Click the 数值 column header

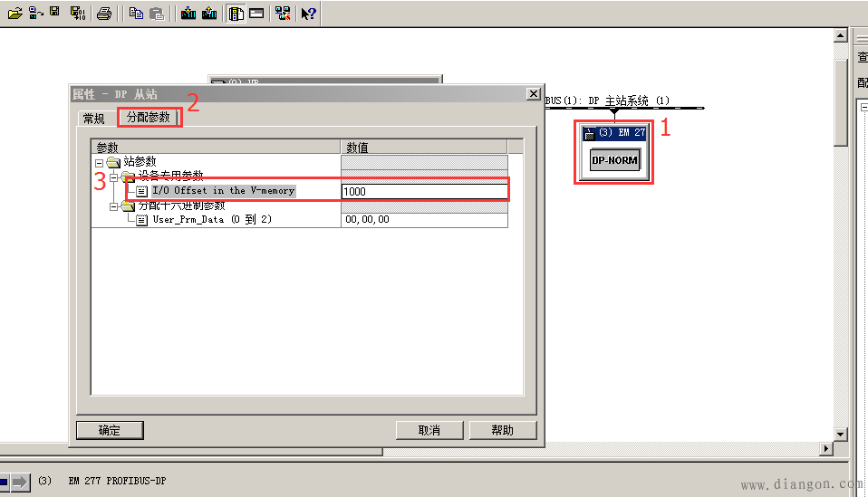point(424,147)
